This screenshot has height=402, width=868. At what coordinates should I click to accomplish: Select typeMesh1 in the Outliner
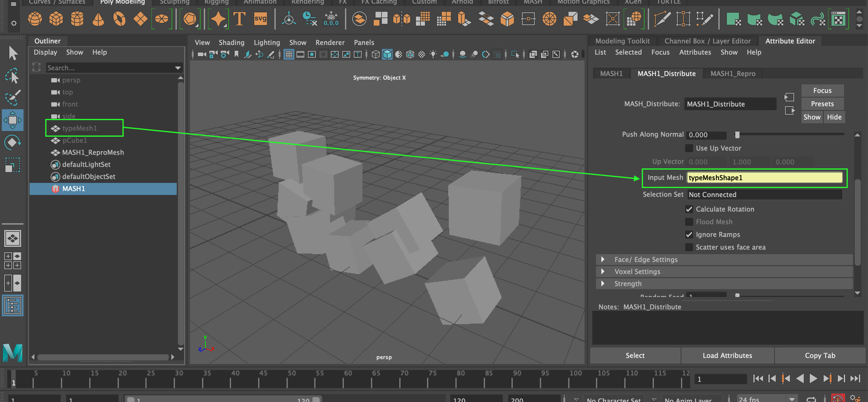[x=80, y=128]
